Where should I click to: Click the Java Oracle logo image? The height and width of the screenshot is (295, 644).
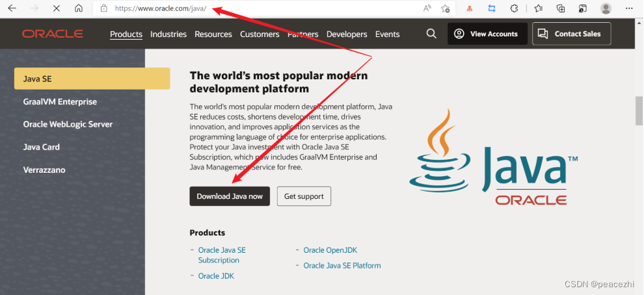tap(493, 157)
